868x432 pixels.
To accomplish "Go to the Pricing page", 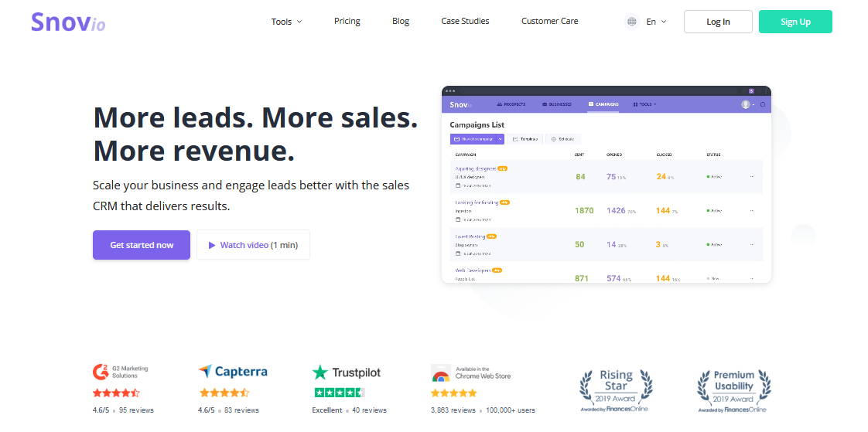I will pyautogui.click(x=347, y=21).
